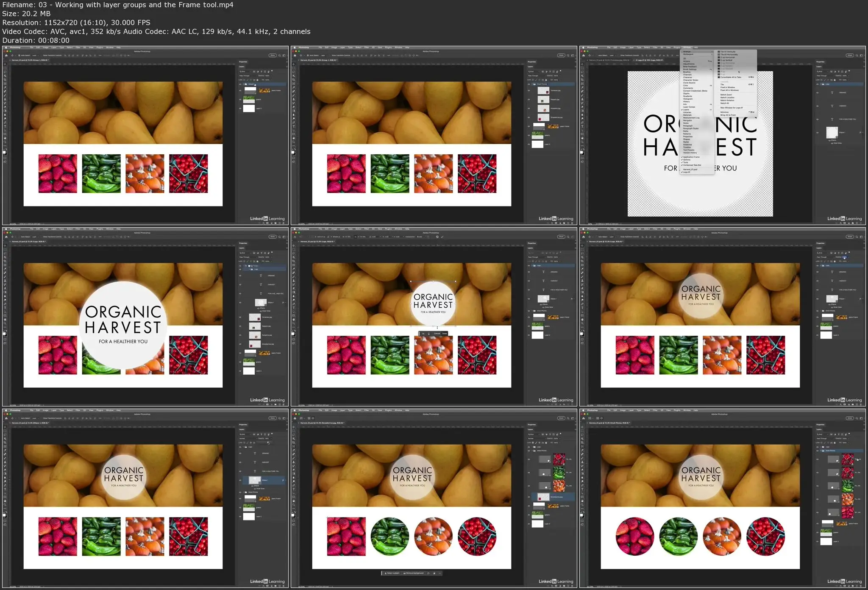
Task: Choose Channels in the open Window menu
Action: click(x=697, y=75)
